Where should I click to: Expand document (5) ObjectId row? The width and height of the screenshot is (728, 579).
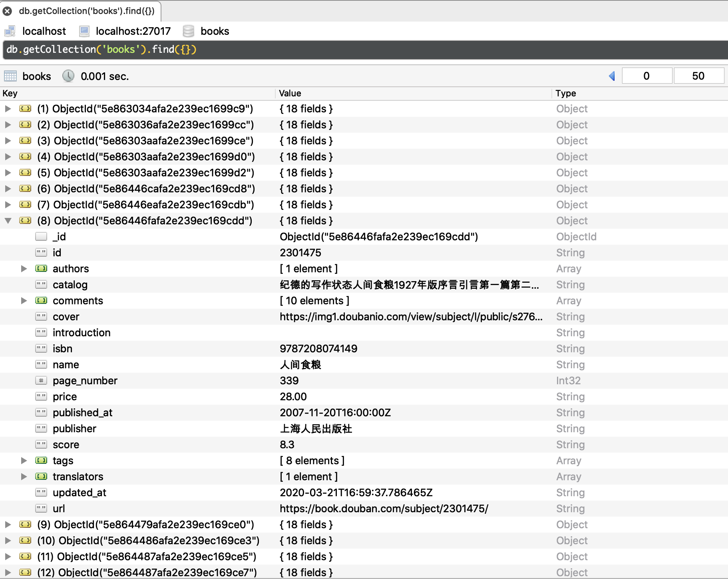click(8, 173)
